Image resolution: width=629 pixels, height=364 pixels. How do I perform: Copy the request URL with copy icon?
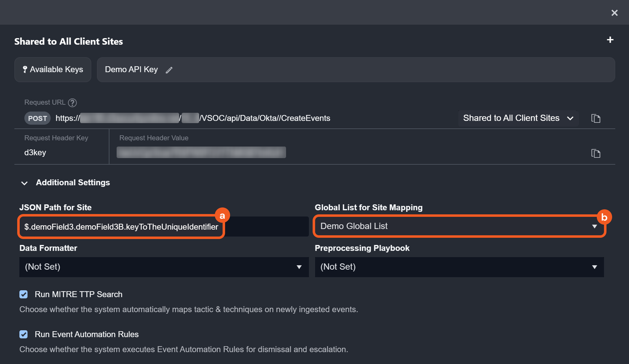coord(596,118)
